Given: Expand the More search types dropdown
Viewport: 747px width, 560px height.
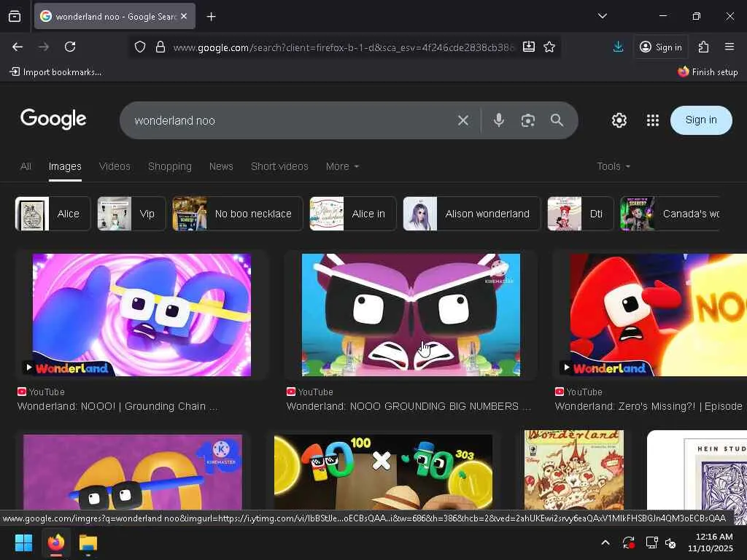Looking at the screenshot, I should tap(342, 166).
